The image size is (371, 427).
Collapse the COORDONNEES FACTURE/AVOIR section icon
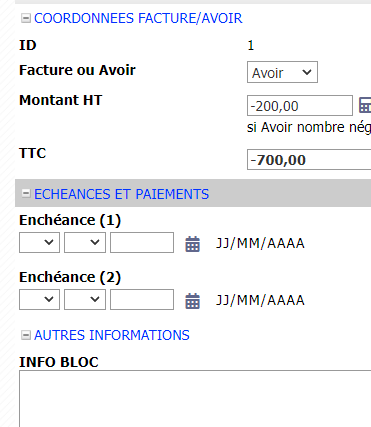26,18
